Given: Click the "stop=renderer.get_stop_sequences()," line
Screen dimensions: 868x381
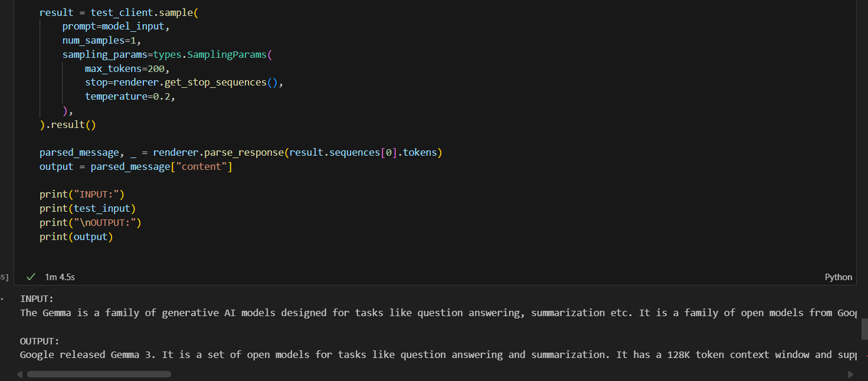Looking at the screenshot, I should tap(184, 83).
